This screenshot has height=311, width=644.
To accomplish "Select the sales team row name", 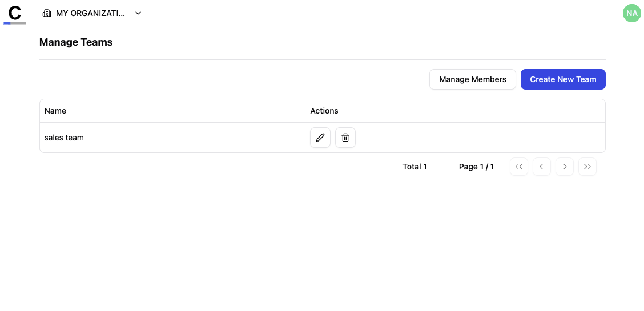I will tap(64, 138).
